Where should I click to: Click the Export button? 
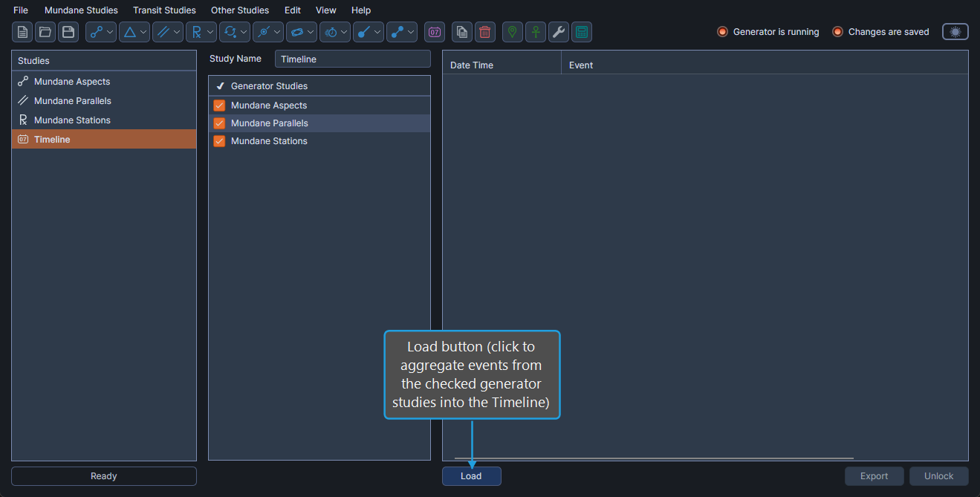point(874,476)
